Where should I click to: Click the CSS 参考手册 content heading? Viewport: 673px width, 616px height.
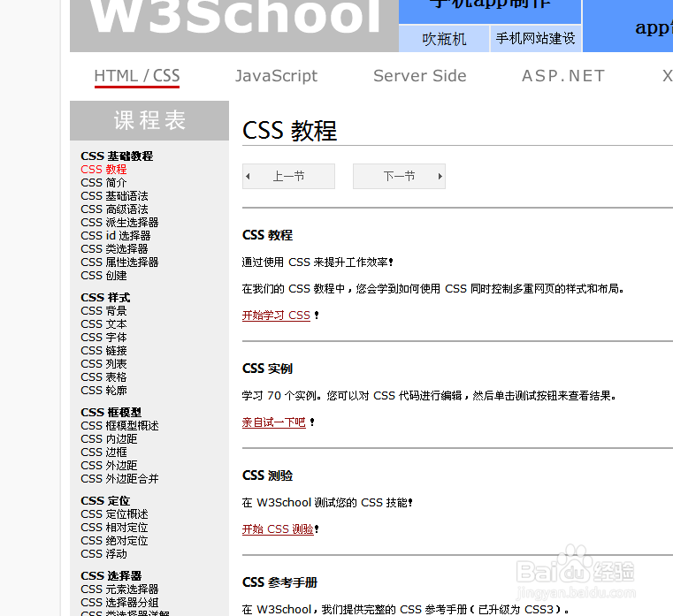point(279,582)
